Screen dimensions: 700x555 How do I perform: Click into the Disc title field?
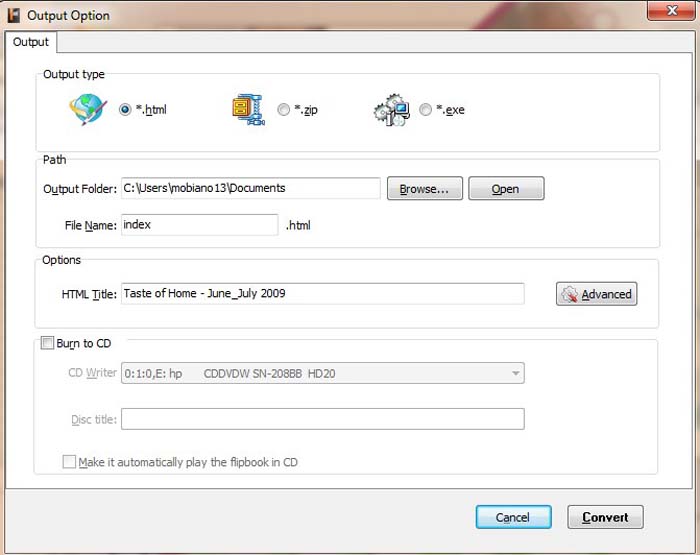point(323,419)
